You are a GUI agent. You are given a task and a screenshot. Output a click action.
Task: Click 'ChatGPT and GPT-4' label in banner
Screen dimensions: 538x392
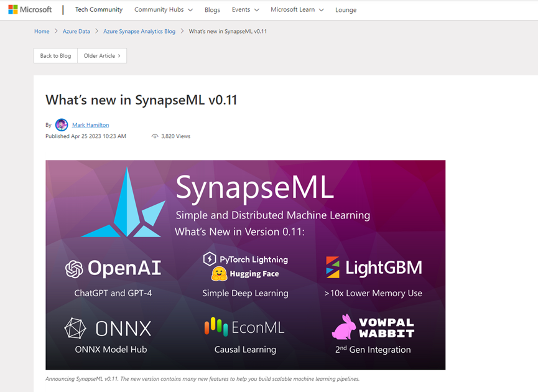click(113, 293)
